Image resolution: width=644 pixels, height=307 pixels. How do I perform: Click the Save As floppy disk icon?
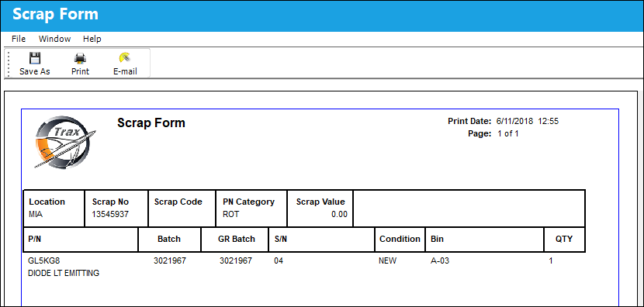click(34, 58)
